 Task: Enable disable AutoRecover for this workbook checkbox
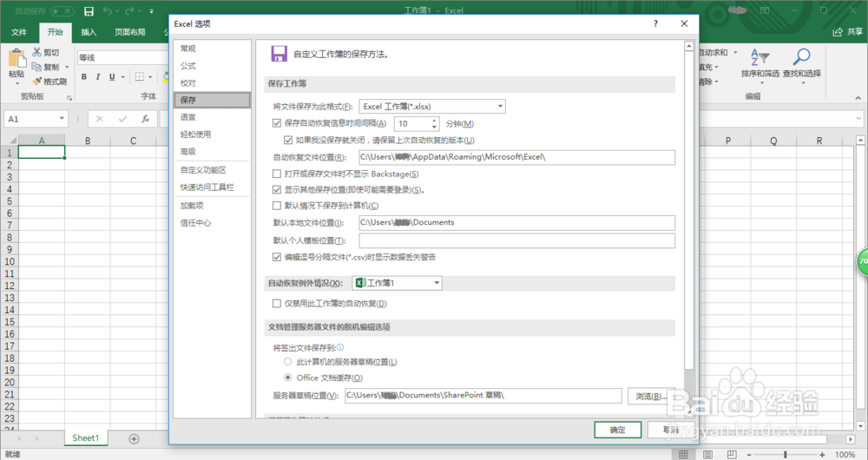pyautogui.click(x=277, y=304)
